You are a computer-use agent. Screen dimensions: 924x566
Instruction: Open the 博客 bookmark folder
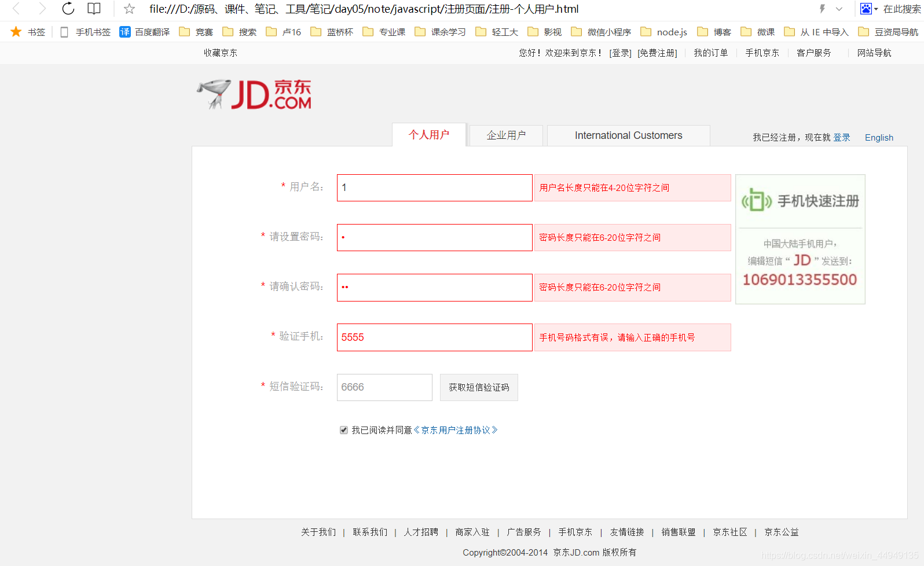[714, 32]
